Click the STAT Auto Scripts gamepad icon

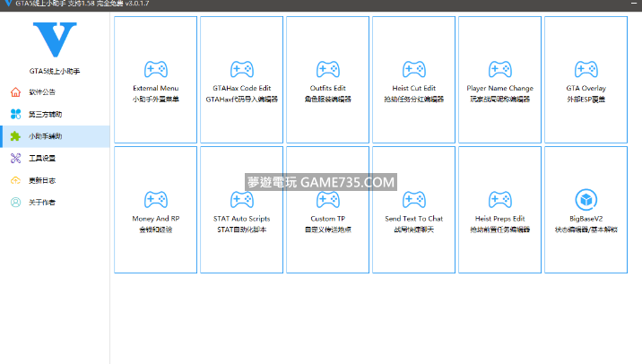click(x=241, y=200)
